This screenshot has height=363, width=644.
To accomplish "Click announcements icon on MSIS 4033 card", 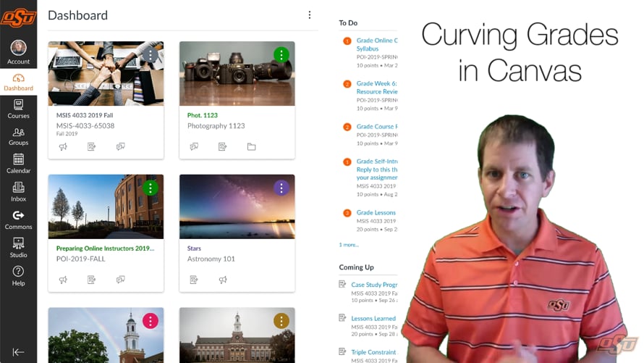I will click(63, 147).
